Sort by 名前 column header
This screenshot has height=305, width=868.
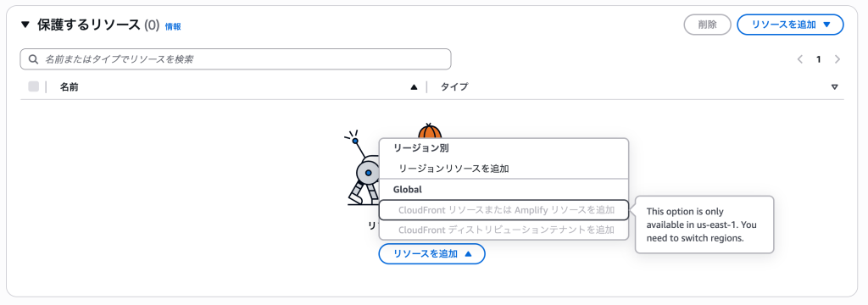pyautogui.click(x=70, y=87)
